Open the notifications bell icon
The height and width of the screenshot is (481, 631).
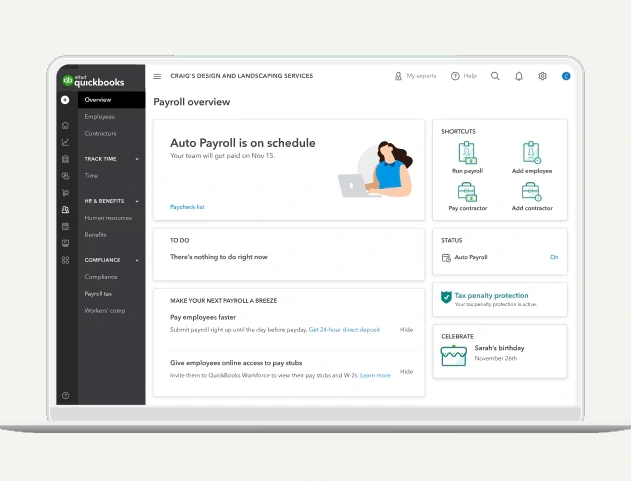tap(519, 76)
